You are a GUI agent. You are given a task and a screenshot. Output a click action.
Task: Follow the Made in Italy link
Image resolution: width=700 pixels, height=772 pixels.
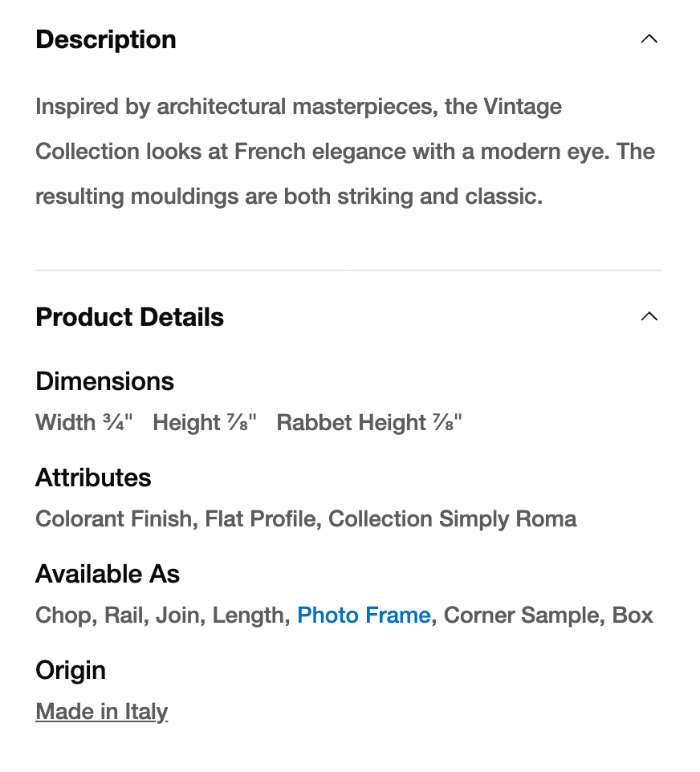point(102,712)
